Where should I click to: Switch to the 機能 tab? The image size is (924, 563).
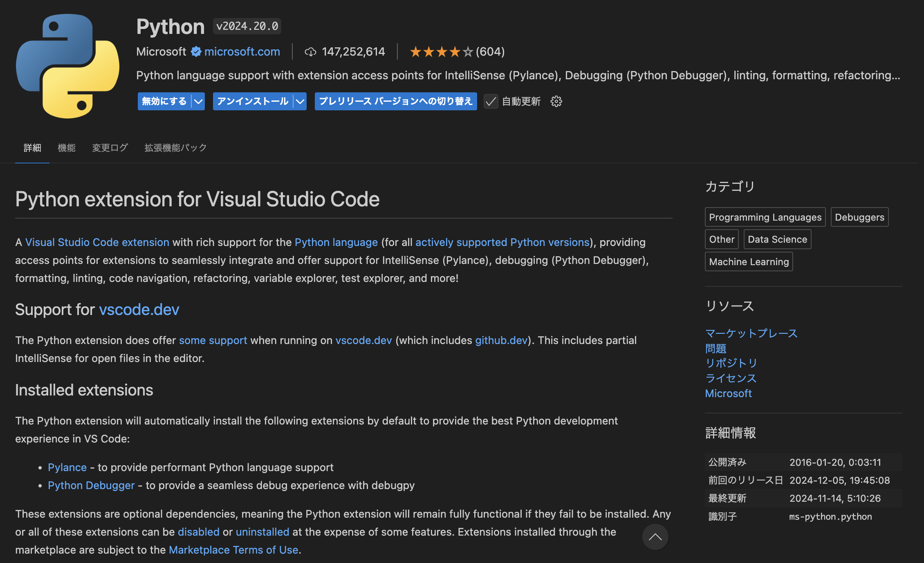point(66,148)
